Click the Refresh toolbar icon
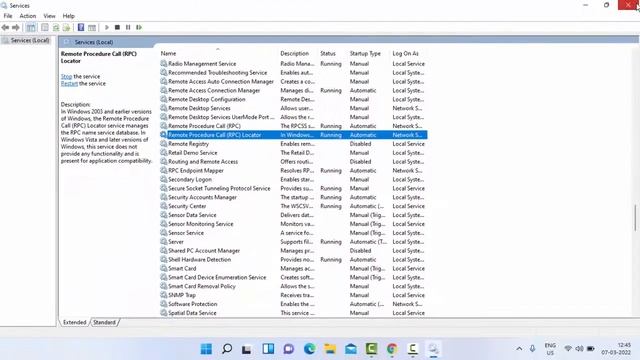Image resolution: width=640 pixels, height=360 pixels. point(56,27)
